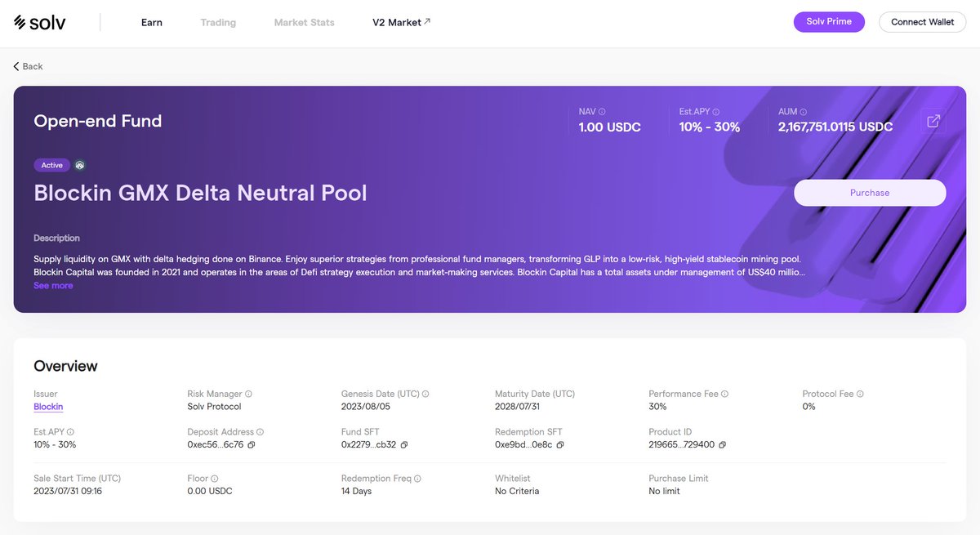This screenshot has width=980, height=535.
Task: Open the Market Stats tab
Action: pos(304,23)
